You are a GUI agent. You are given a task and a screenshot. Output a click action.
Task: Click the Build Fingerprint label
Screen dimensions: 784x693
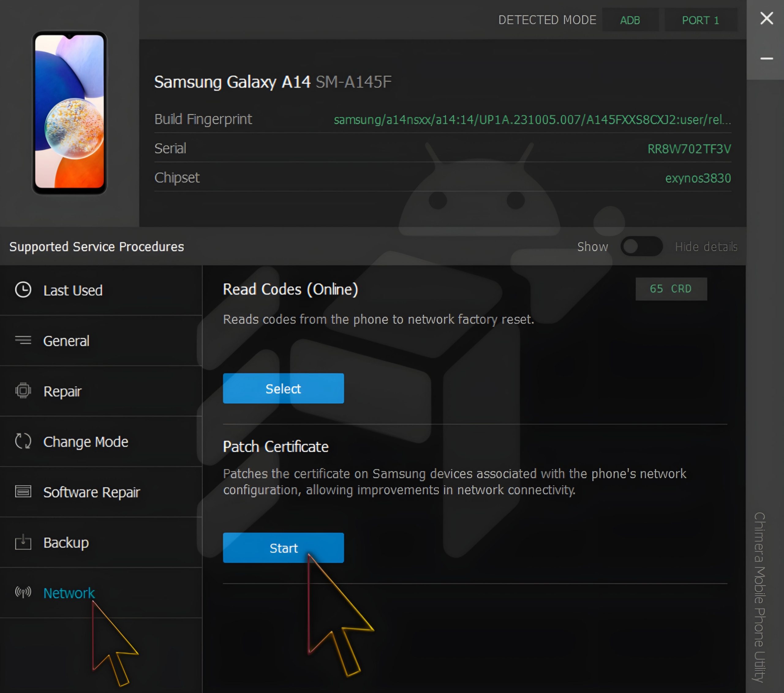click(x=203, y=119)
